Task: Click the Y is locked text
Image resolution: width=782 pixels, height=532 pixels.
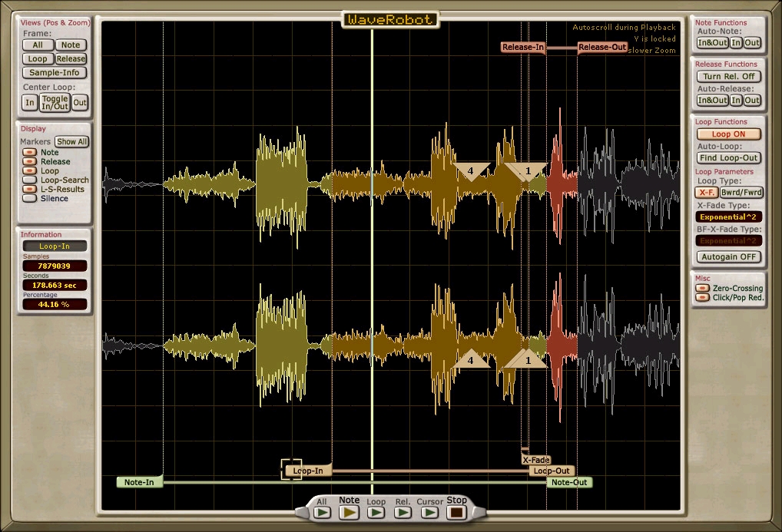Action: click(x=654, y=39)
